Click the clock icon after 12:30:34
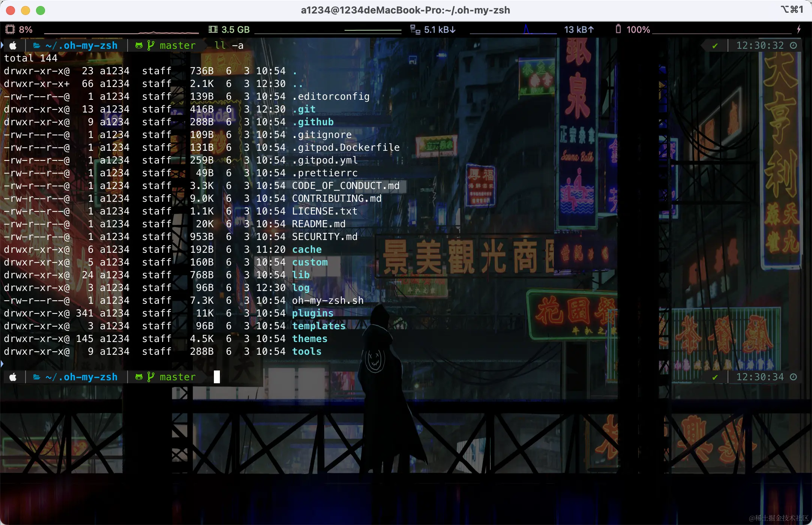This screenshot has height=525, width=812. (793, 377)
